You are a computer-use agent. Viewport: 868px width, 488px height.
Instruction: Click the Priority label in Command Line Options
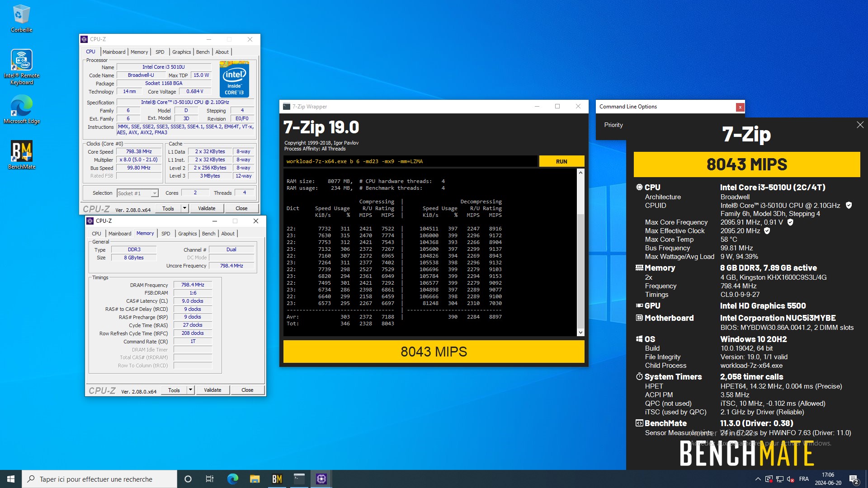(613, 125)
